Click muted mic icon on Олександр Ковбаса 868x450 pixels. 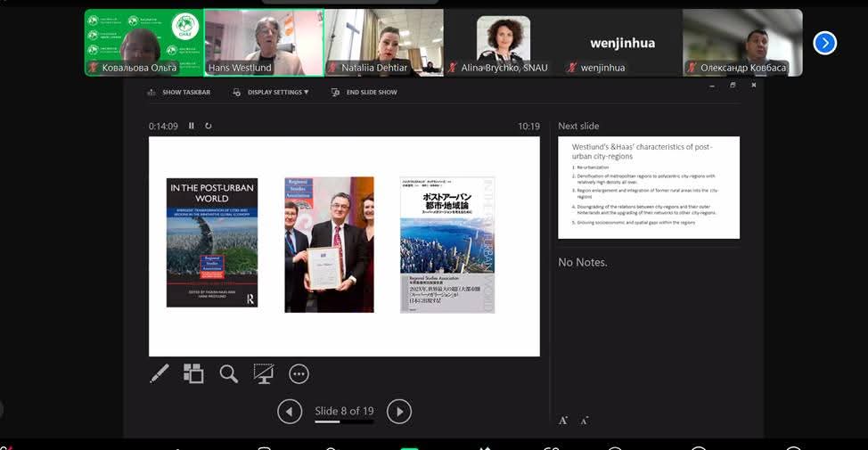point(692,68)
